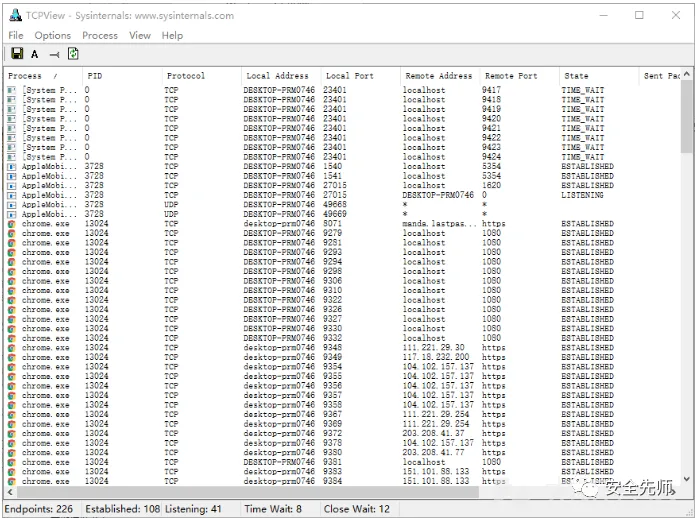The image size is (695, 518).
Task: Click the vertical scrollbar down arrow
Action: click(687, 479)
